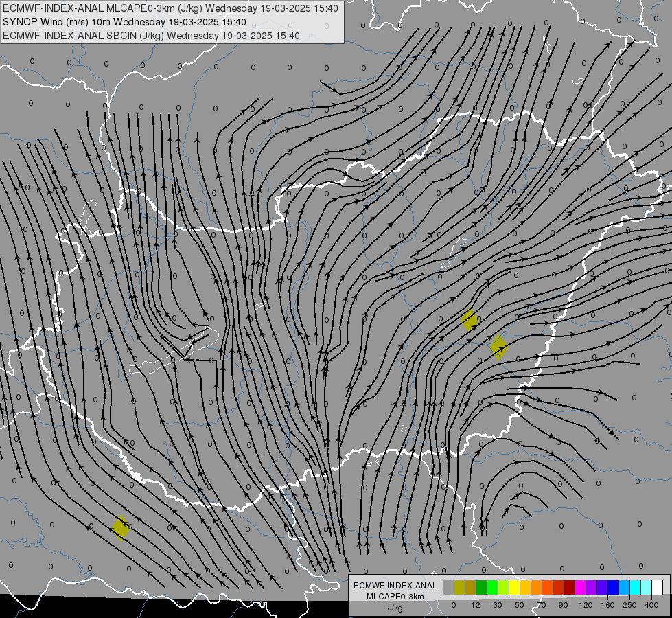The image size is (672, 618).
Task: Pick the purple legend swatch
Action: pos(592,587)
